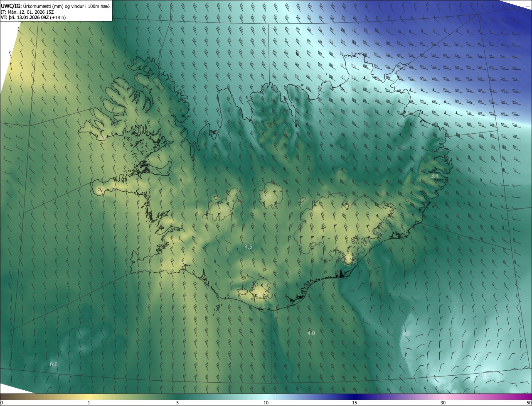
Task: Click the title 'Úrkomumætti (mm) og vindur i 100m hæð'
Action: tap(66, 6)
